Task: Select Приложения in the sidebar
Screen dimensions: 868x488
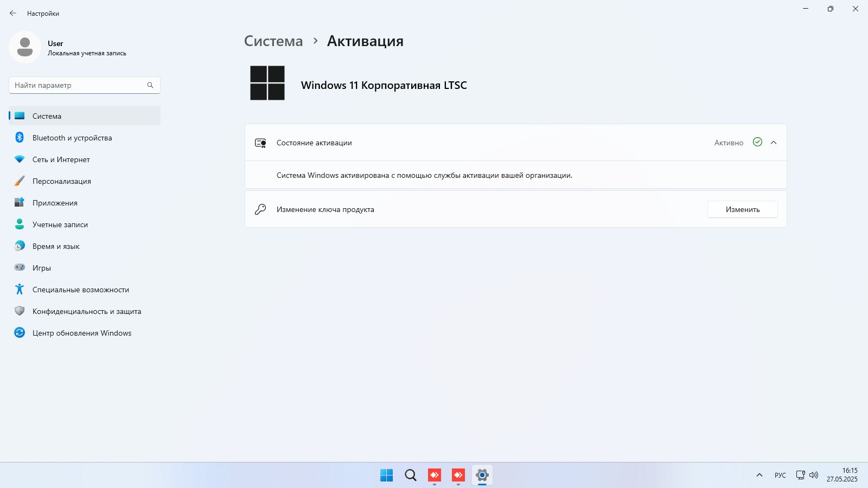Action: (85, 203)
